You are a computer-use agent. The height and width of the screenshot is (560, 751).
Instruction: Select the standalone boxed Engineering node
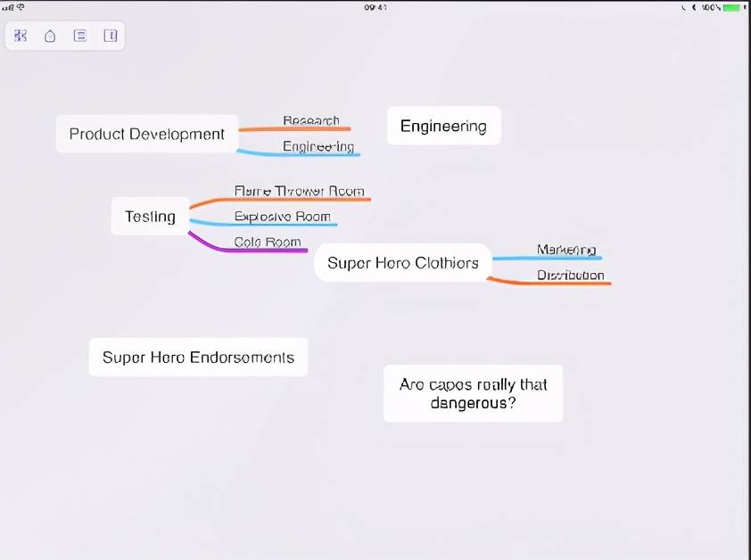[x=443, y=126]
